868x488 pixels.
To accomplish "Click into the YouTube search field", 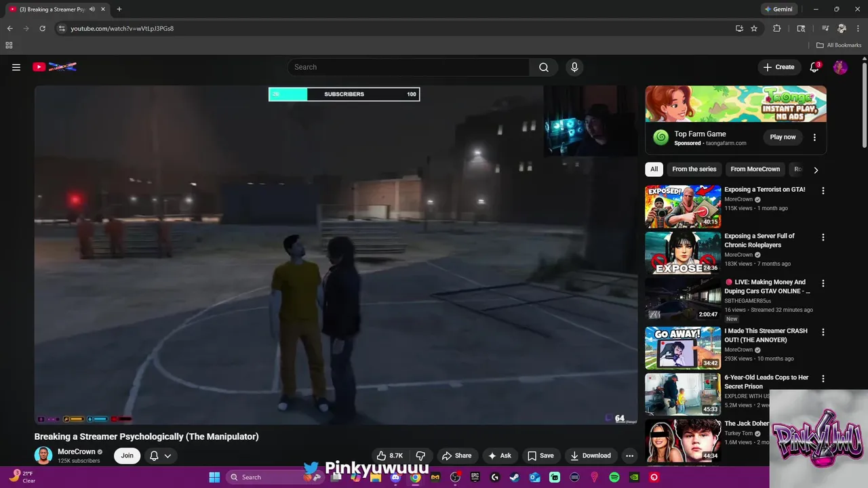I will coord(408,67).
